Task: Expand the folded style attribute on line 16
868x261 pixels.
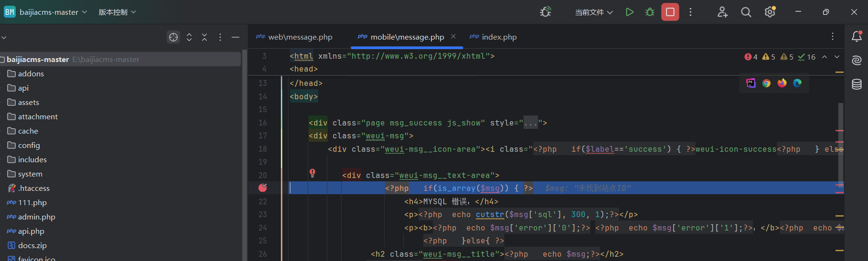Action: tap(531, 123)
